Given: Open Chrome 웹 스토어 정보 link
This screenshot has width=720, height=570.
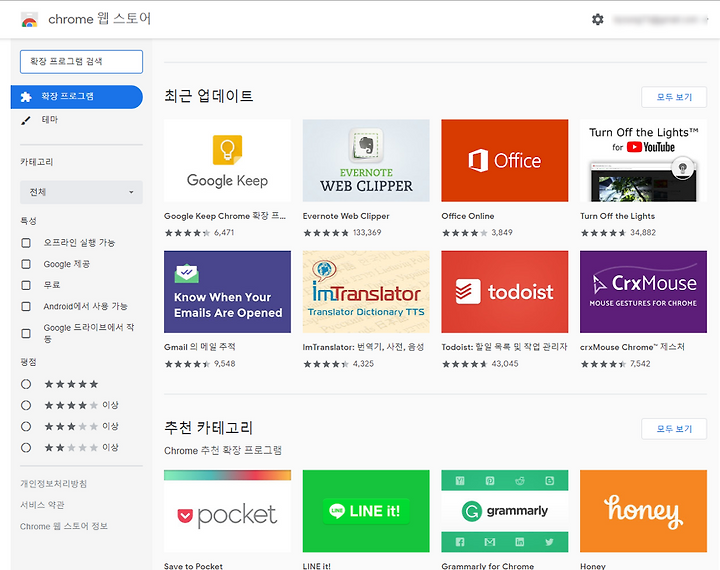Looking at the screenshot, I should click(64, 526).
